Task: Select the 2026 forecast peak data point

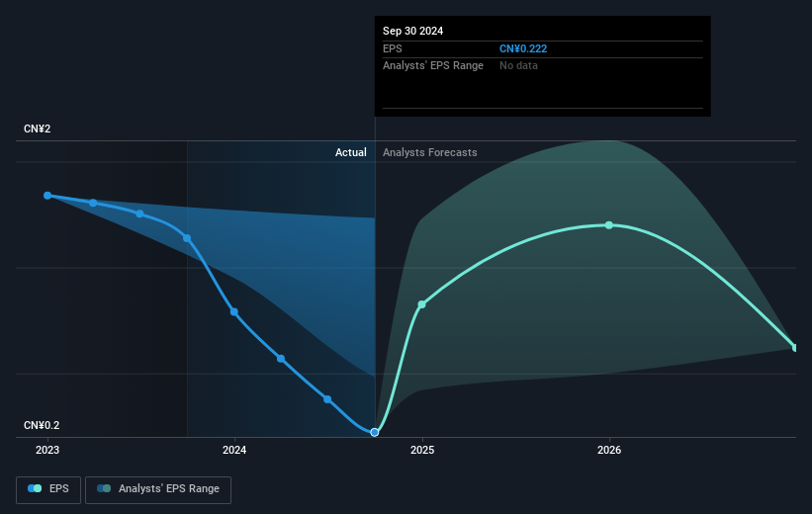Action: pyautogui.click(x=609, y=225)
